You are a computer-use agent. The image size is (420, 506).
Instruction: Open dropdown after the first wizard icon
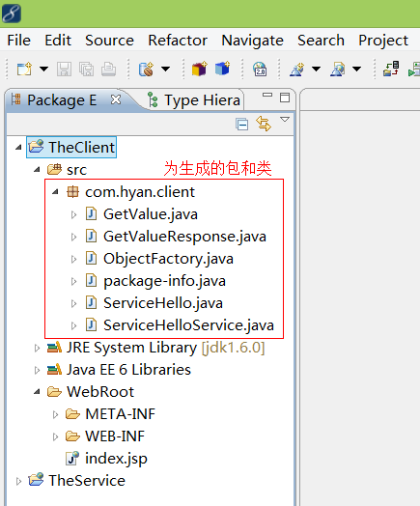coord(316,69)
